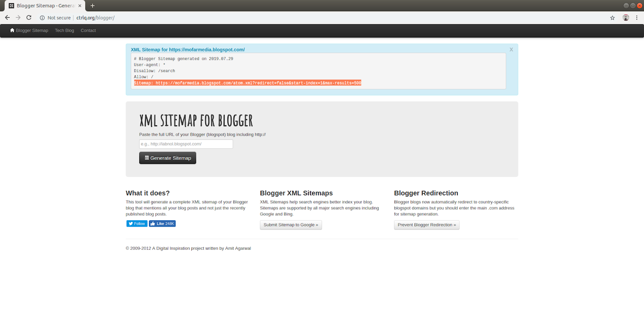Click the Facebook Like 248K button
Screen dimensions: 644x331
click(162, 223)
